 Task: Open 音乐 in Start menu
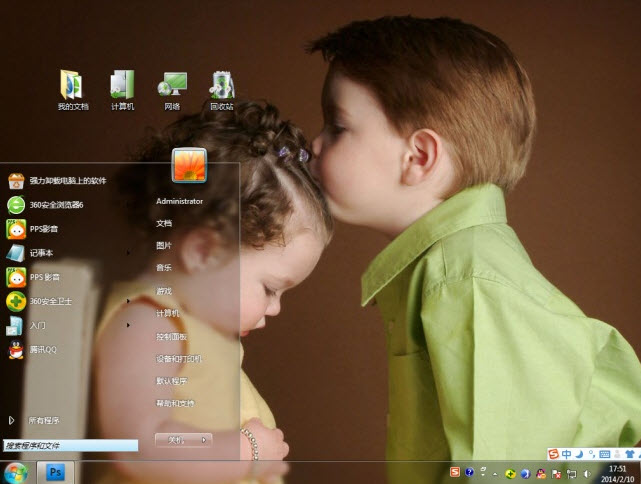coord(164,267)
